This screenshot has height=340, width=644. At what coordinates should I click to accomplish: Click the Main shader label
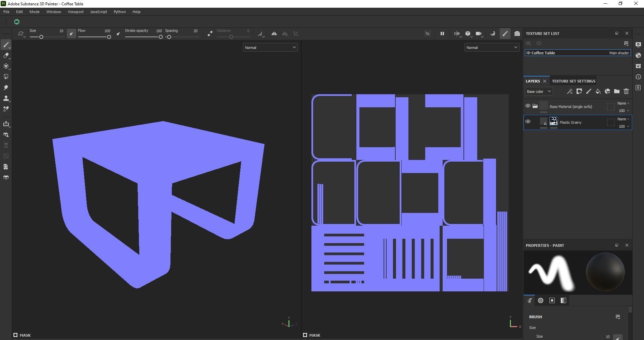pos(619,53)
